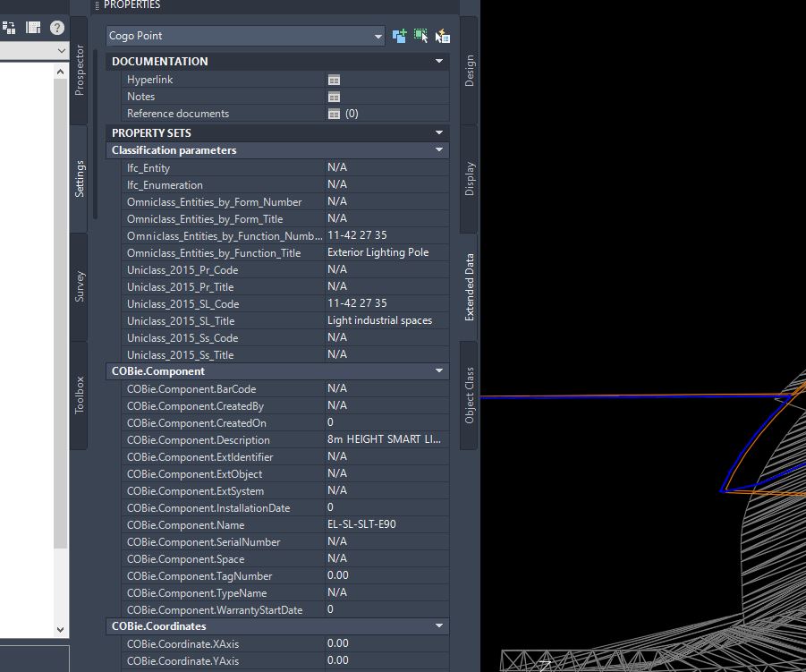The image size is (806, 672).
Task: Open the Extended Data tab
Action: pyautogui.click(x=470, y=287)
